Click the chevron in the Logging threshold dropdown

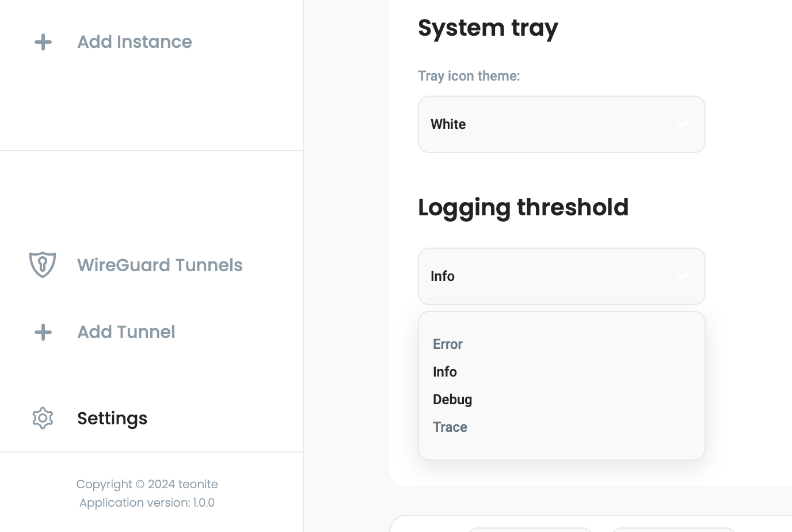683,276
